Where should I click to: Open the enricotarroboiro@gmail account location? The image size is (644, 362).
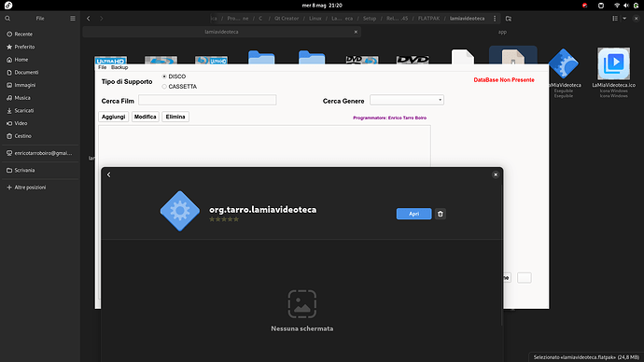pyautogui.click(x=40, y=153)
